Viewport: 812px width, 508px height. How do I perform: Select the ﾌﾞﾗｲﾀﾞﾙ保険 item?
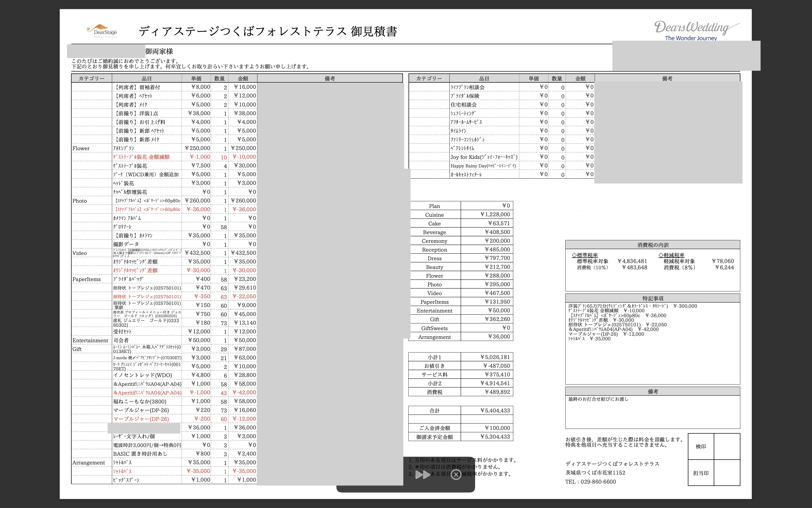pyautogui.click(x=465, y=96)
